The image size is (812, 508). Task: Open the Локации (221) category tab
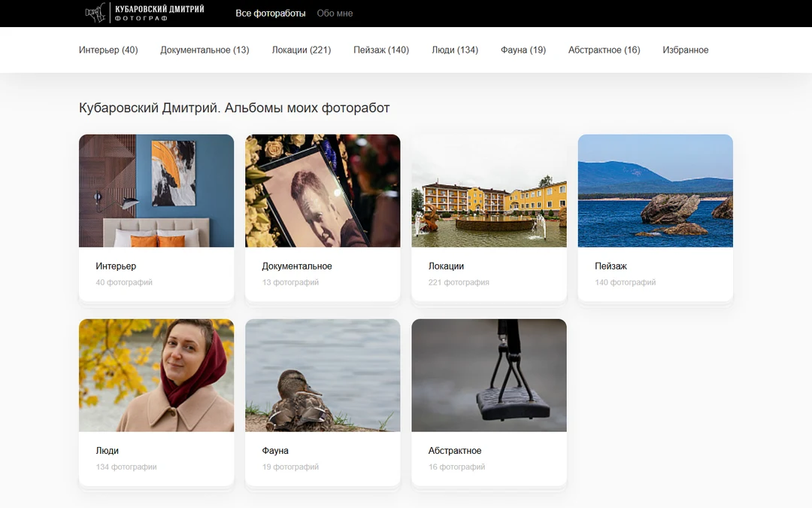point(301,50)
